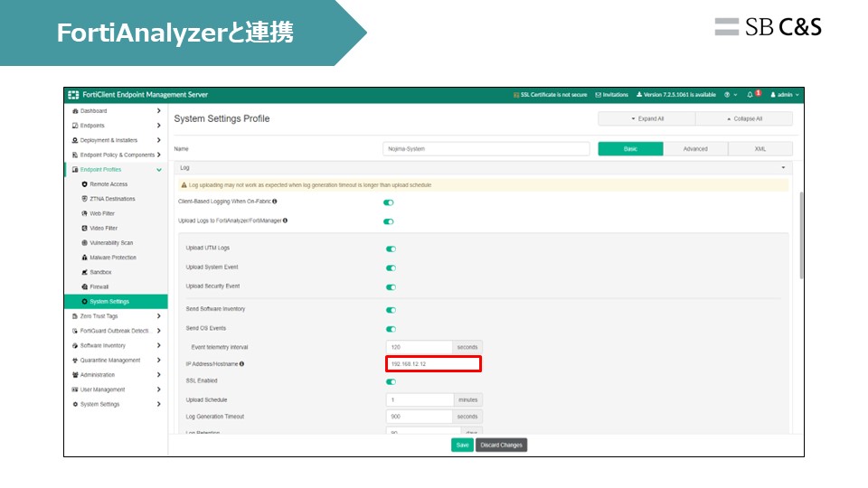The image size is (868, 488).
Task: Click the Save button
Action: pyautogui.click(x=462, y=445)
